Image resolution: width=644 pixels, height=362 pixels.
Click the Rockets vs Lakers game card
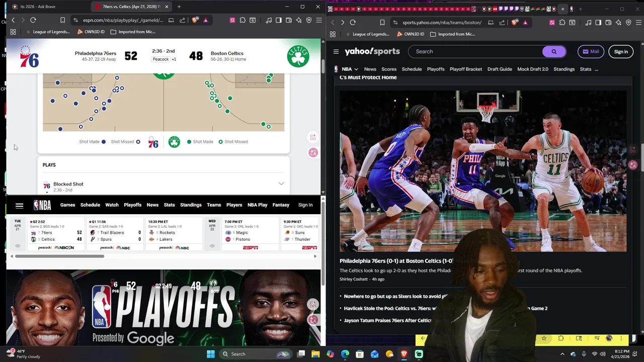click(174, 234)
